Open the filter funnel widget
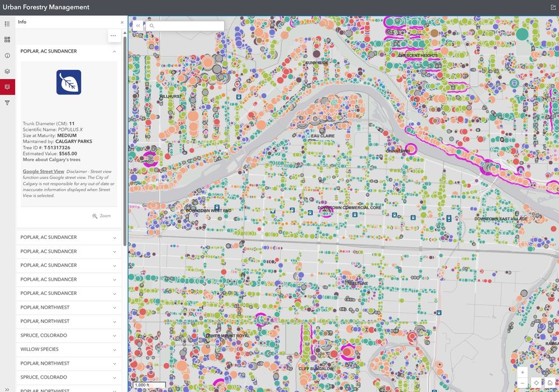Screen dimensions: 559x392 [x=7, y=103]
